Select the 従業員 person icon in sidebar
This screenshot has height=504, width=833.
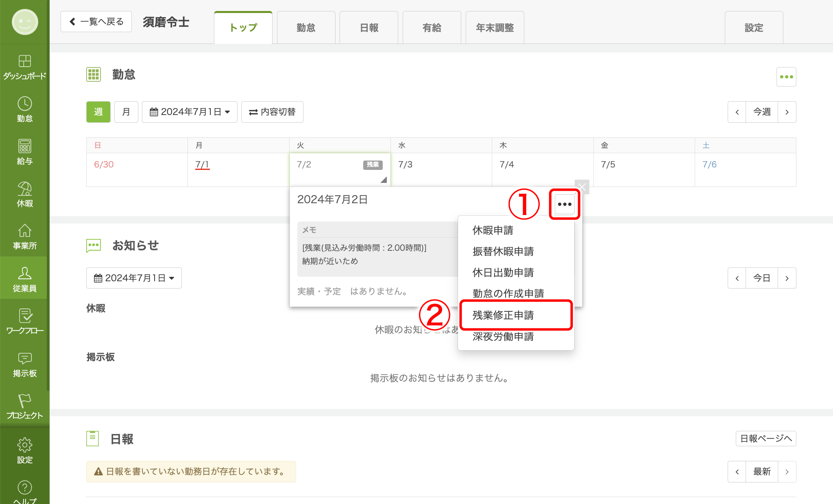click(24, 279)
